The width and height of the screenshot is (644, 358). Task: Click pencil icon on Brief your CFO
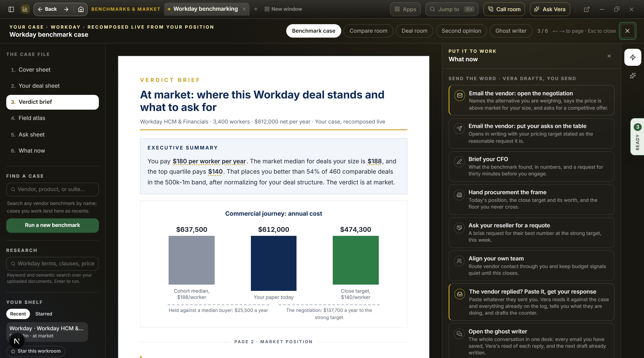(459, 162)
